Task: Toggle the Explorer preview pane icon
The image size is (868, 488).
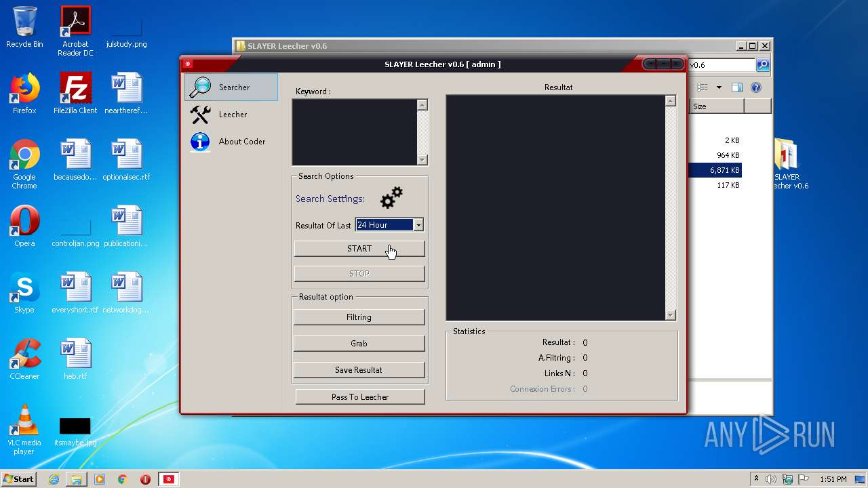Action: (x=737, y=87)
